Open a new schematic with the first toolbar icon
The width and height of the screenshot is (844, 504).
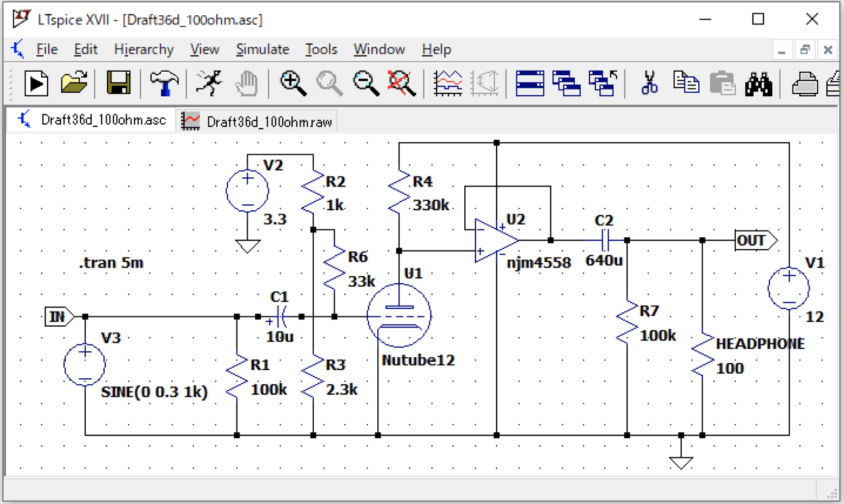coord(37,83)
